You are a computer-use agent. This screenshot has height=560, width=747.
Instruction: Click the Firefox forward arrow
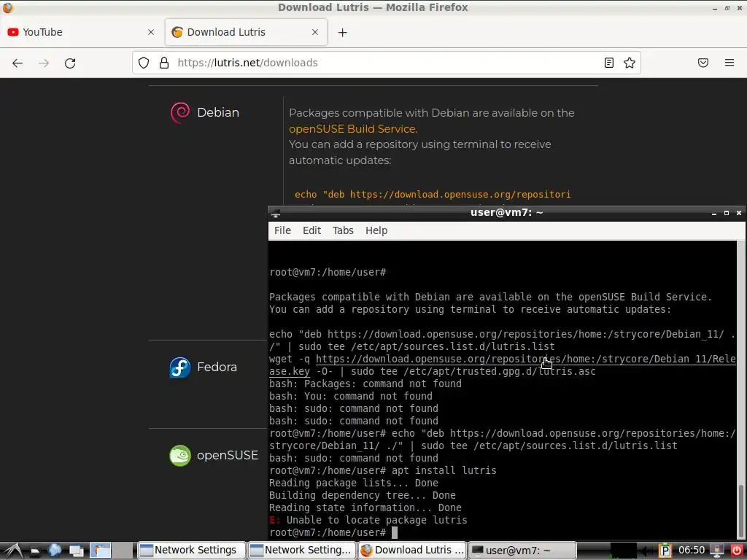(44, 63)
